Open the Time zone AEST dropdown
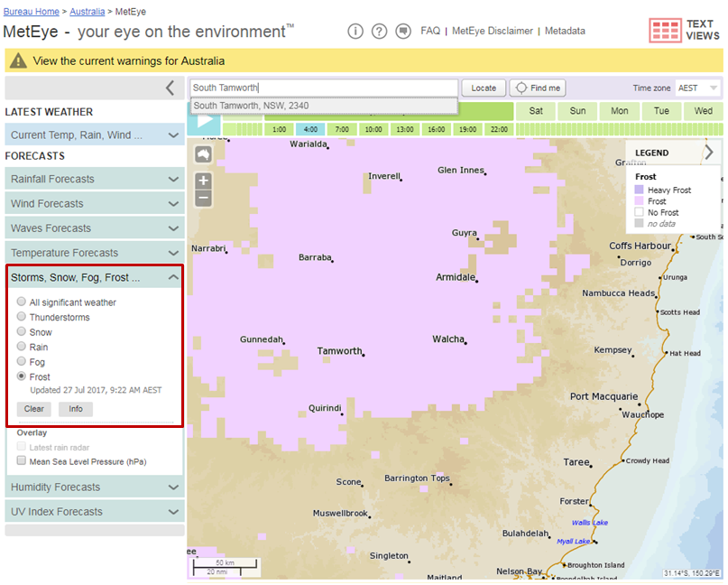 698,88
